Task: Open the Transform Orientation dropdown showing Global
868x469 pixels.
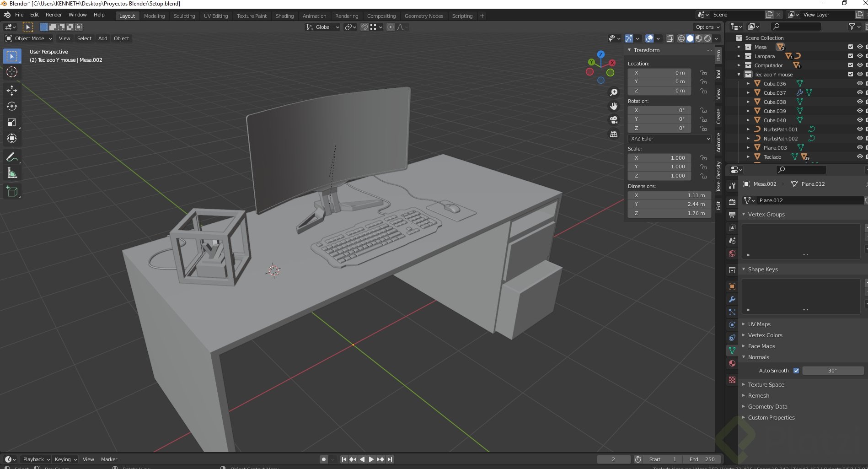Action: click(x=322, y=27)
